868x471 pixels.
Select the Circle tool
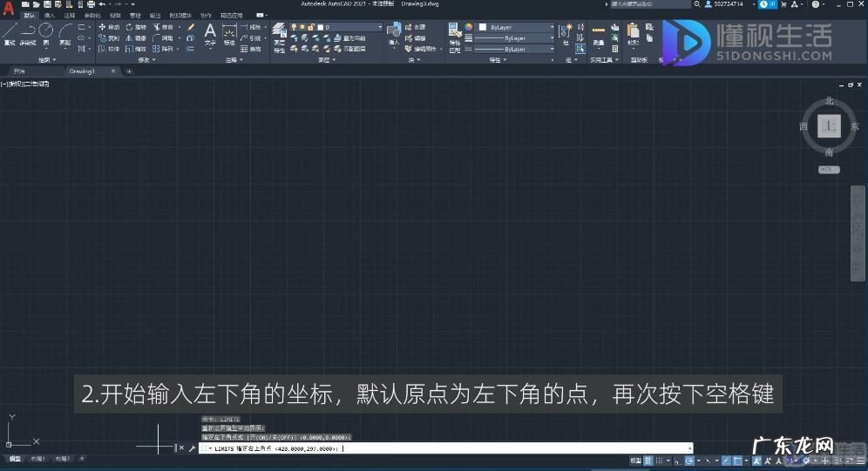click(x=46, y=34)
